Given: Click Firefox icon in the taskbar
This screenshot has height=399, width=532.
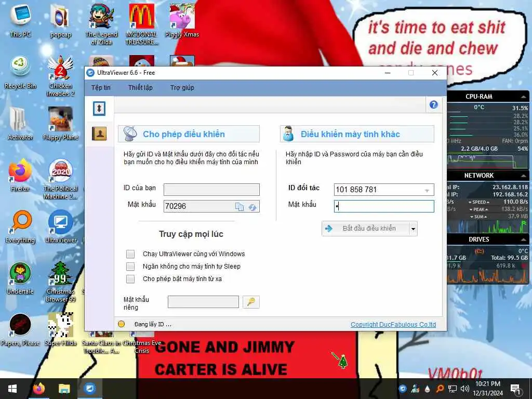Looking at the screenshot, I should 38,389.
